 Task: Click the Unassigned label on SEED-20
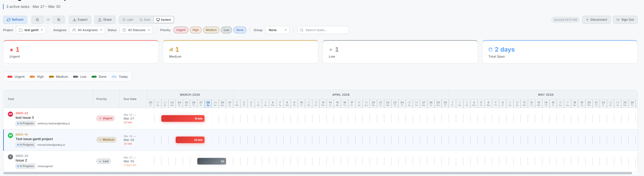tap(45, 166)
